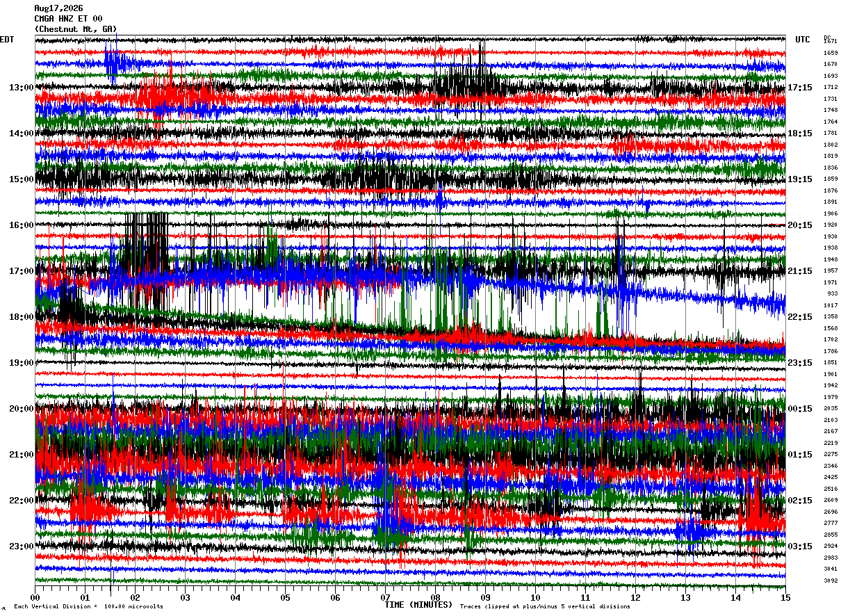Screen dimensions: 841x616
Task: Click the '01' minute axis tick label
Action: click(85, 597)
